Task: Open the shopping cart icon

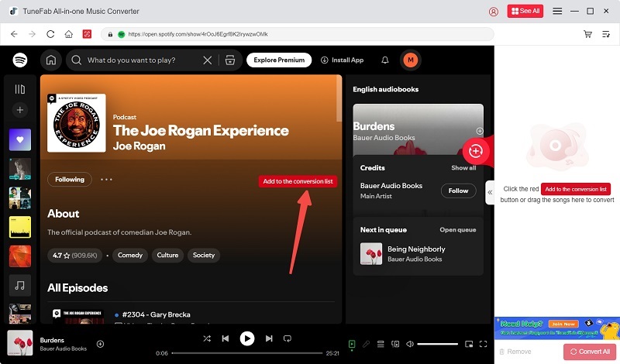Action: (x=587, y=34)
